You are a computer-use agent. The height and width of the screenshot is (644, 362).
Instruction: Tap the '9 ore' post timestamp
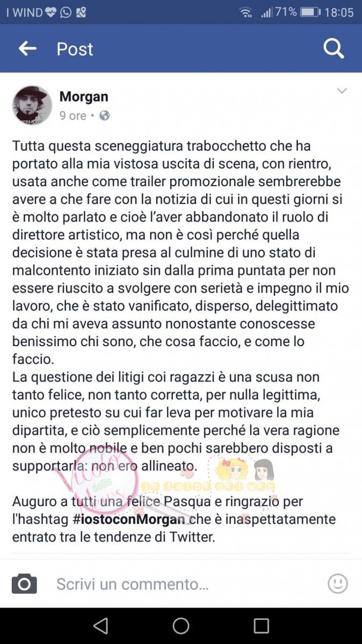(73, 115)
